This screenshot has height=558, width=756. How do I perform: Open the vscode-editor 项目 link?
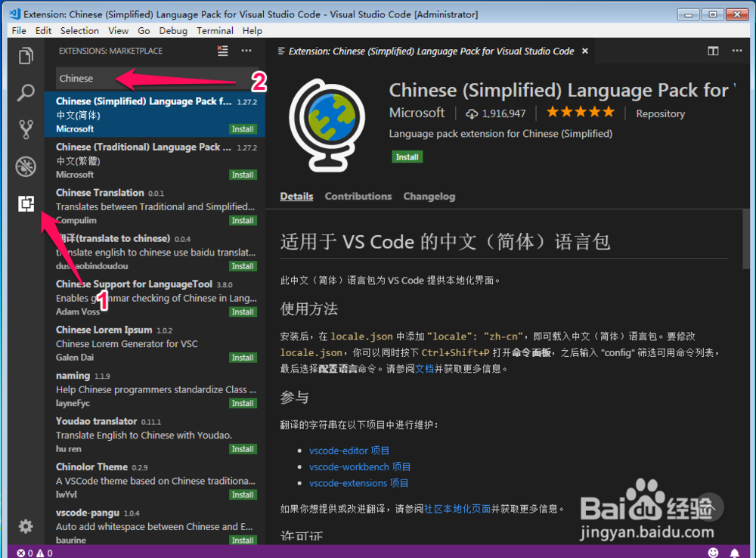coord(349,451)
